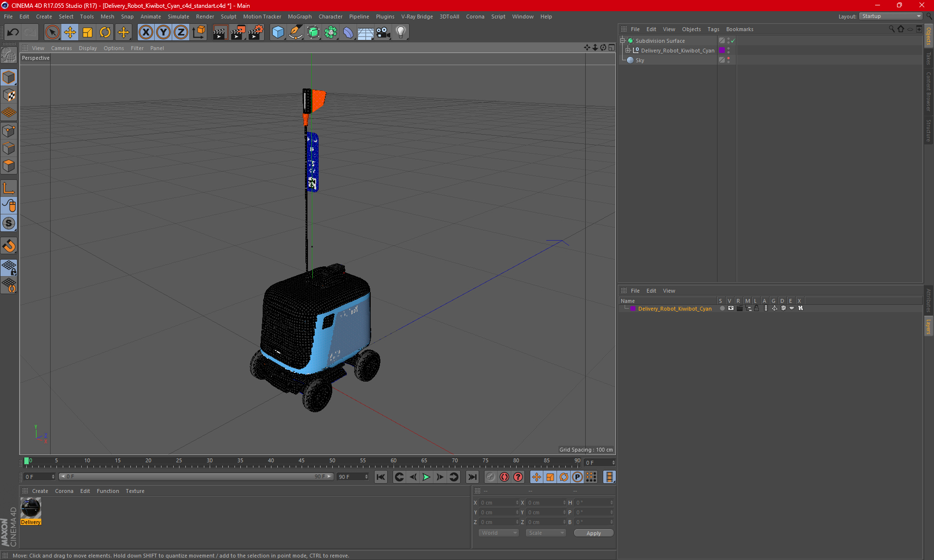Go to start of animation
934x560 pixels.
point(381,477)
